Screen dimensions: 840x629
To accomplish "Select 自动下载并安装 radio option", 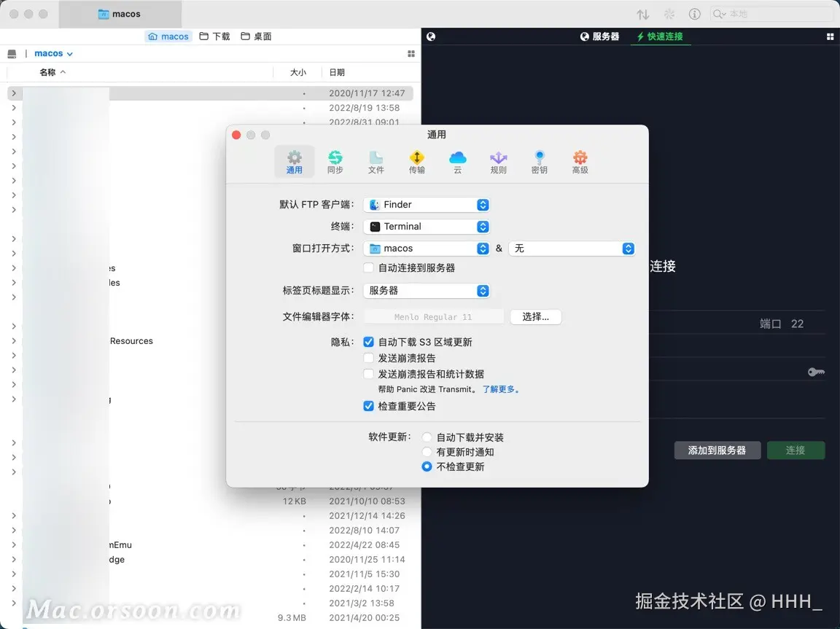I will 427,438.
